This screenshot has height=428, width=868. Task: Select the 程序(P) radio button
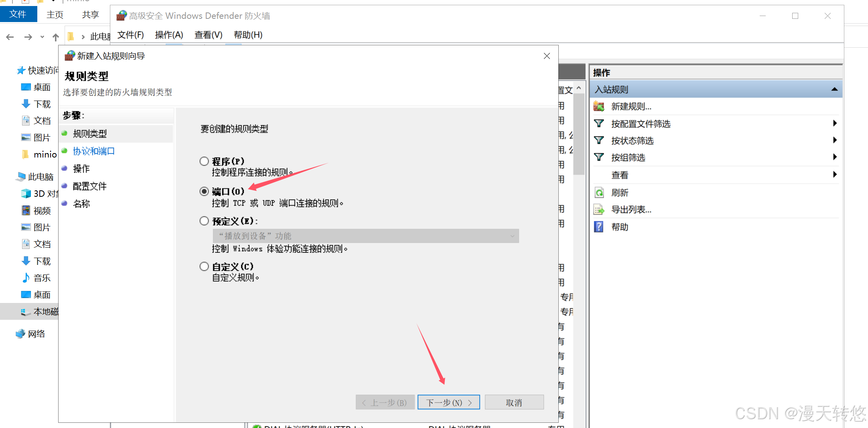(204, 161)
